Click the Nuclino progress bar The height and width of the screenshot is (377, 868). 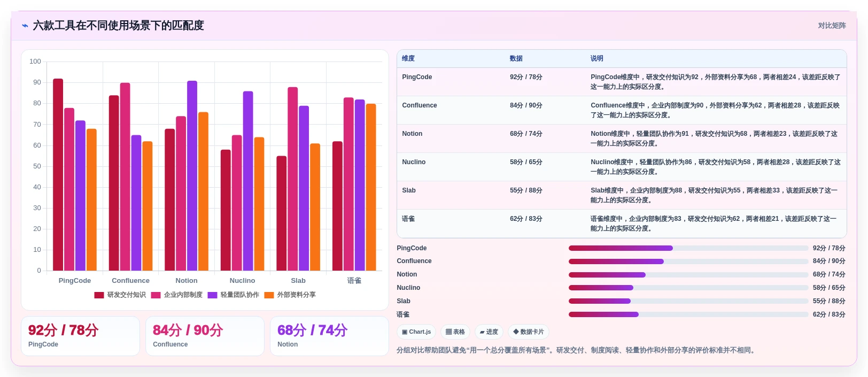tap(688, 288)
